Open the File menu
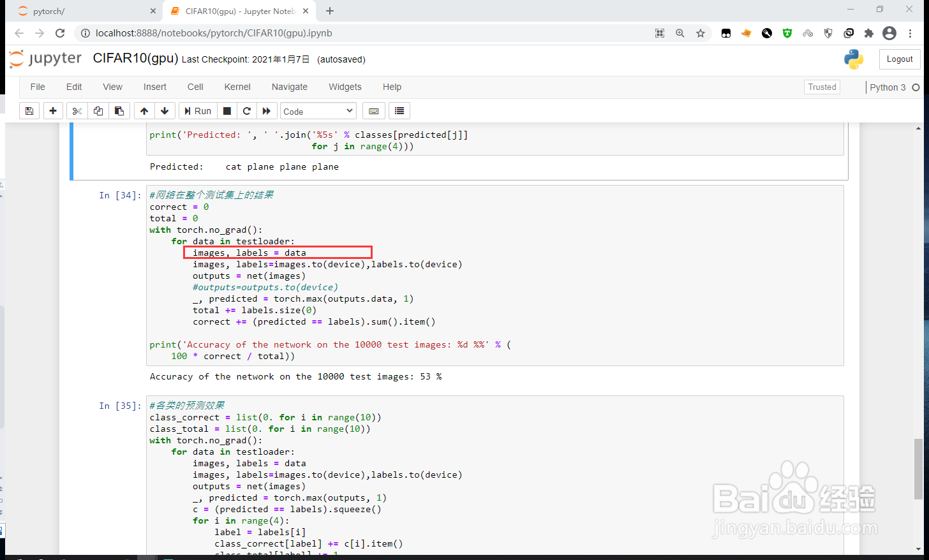This screenshot has height=560, width=929. click(x=38, y=87)
